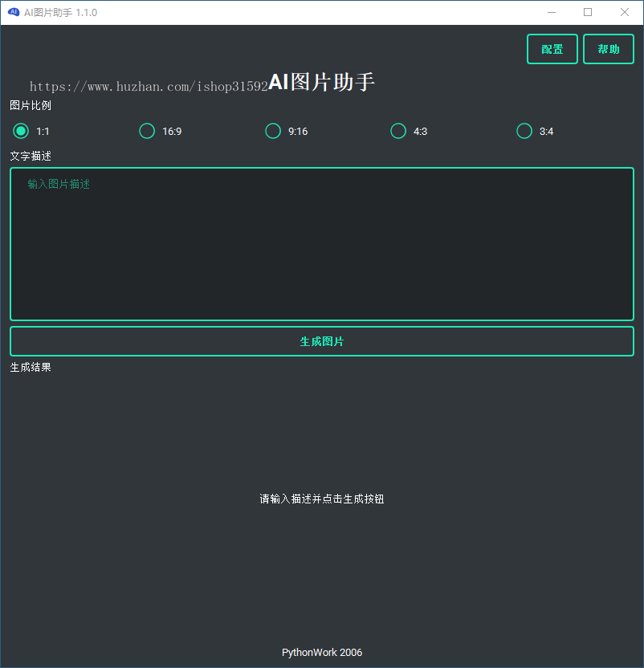The image size is (644, 668).
Task: Click the AI app icon in title bar
Action: (x=13, y=12)
